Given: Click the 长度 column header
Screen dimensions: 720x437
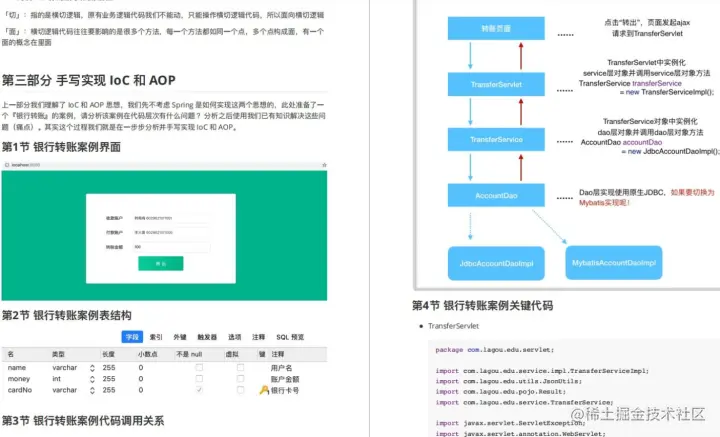Looking at the screenshot, I should tap(108, 354).
